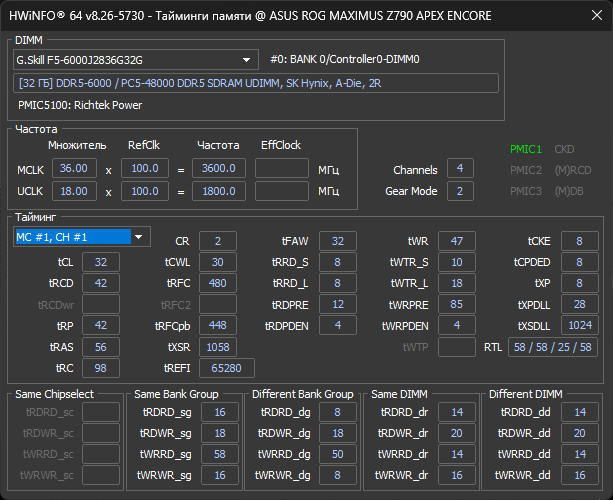The width and height of the screenshot is (613, 500).
Task: Click the tRDPDEN value field
Action: tap(338, 325)
